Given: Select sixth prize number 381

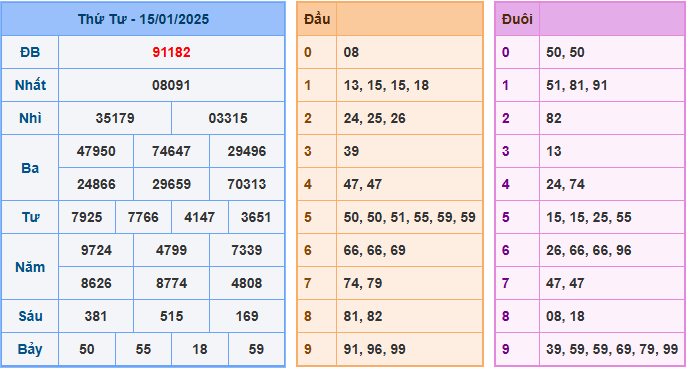Looking at the screenshot, I should pos(96,316).
